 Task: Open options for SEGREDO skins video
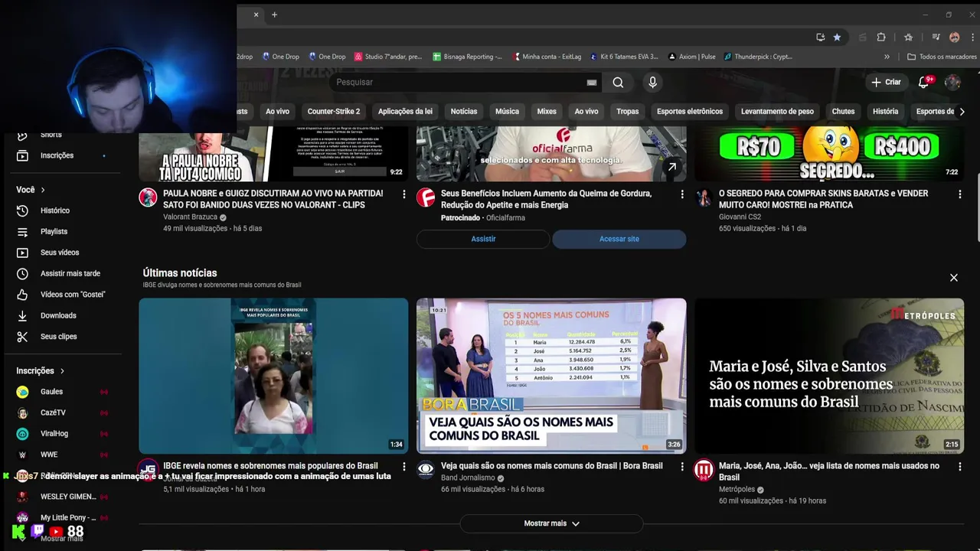(960, 194)
